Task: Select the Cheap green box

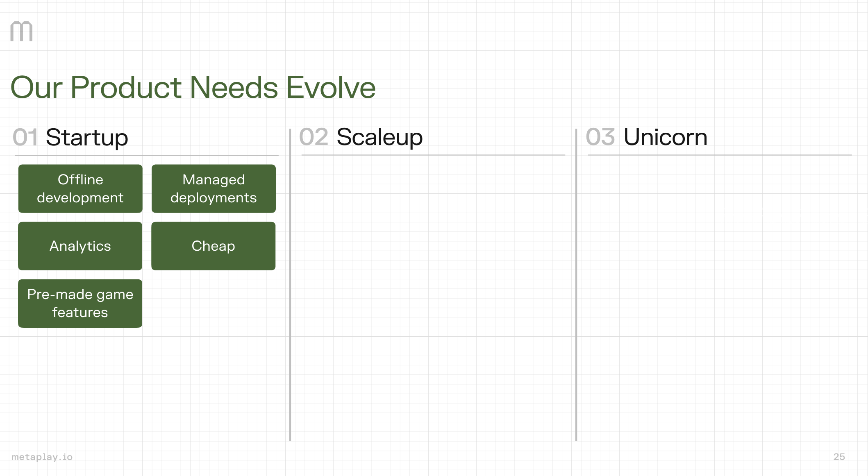Action: (x=214, y=246)
